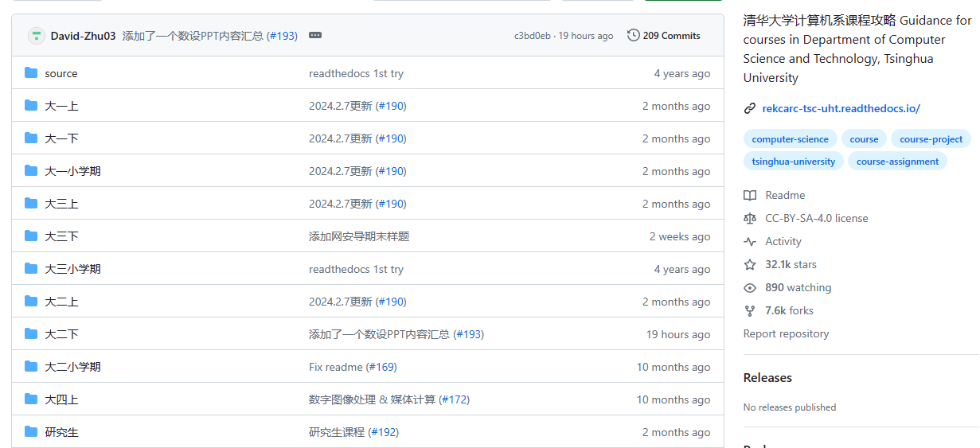The width and height of the screenshot is (980, 448).
Task: Click the source folder icon
Action: [31, 73]
